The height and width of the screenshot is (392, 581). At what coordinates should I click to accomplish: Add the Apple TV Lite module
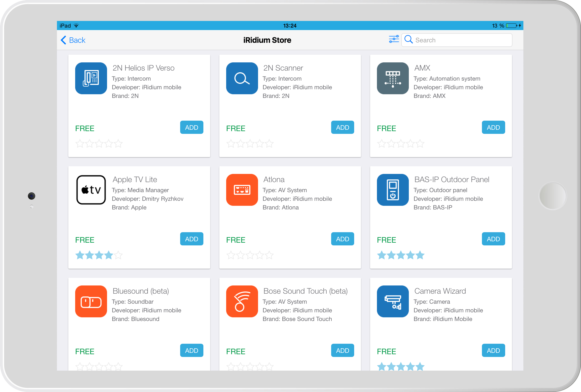coord(192,239)
